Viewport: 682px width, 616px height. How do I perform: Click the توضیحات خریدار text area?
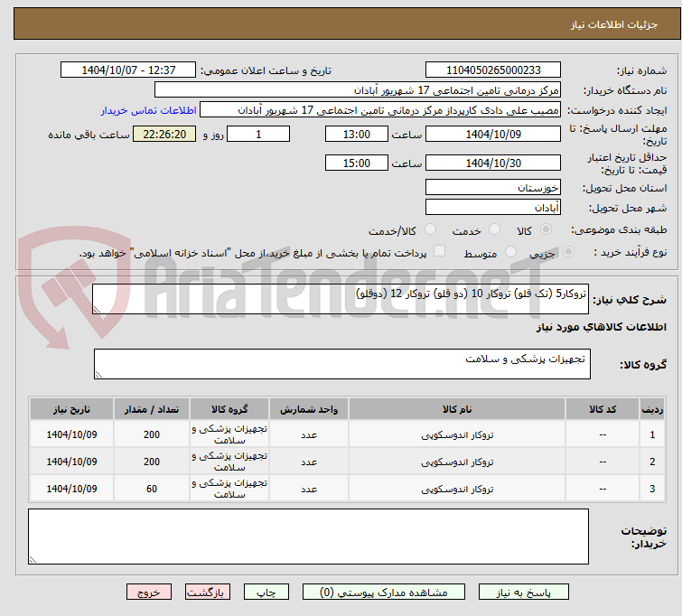coord(308,537)
